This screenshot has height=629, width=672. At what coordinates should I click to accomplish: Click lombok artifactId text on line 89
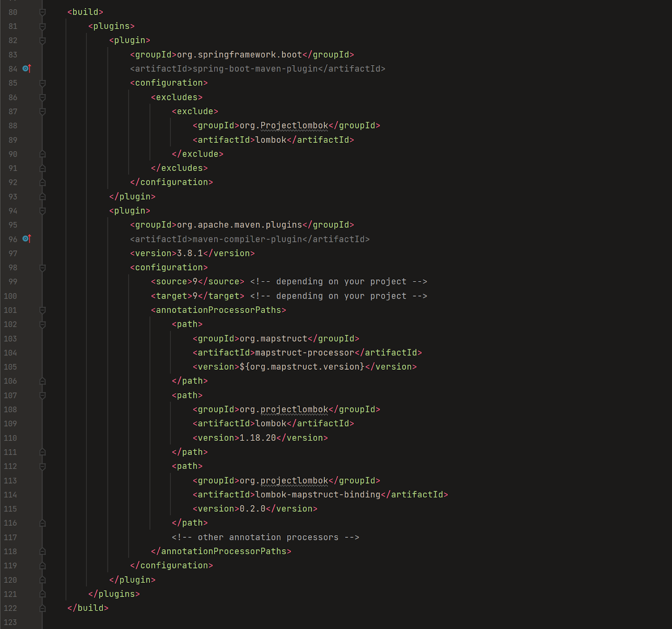point(271,139)
